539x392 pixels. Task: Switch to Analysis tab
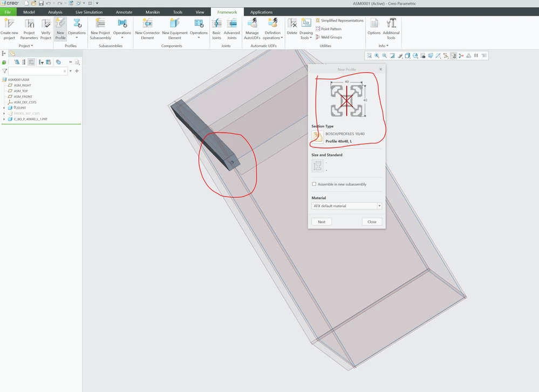[55, 12]
